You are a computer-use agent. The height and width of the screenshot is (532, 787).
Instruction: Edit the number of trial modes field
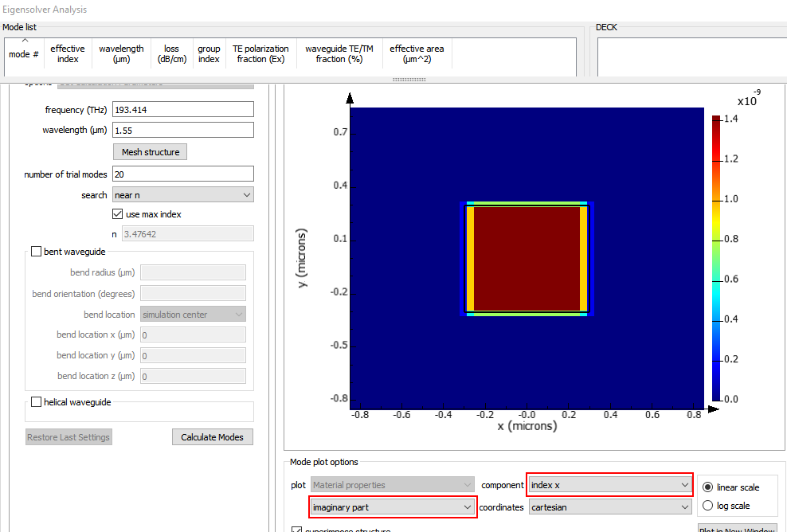(183, 174)
